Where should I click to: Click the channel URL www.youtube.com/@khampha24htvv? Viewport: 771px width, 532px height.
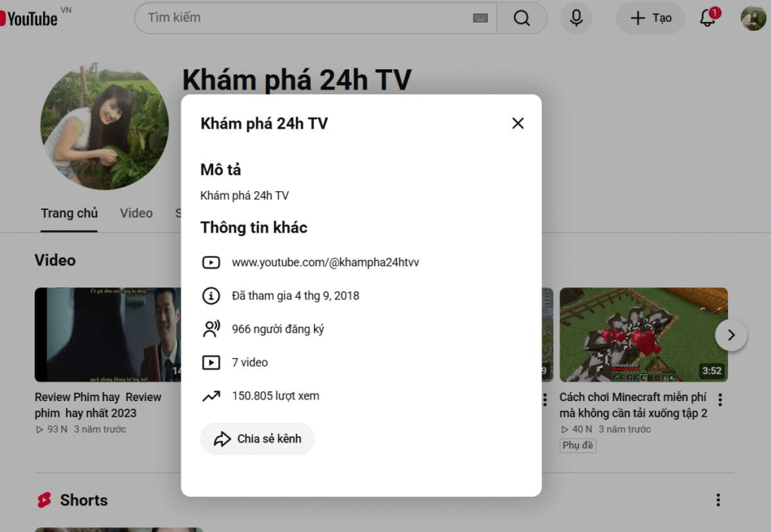(325, 263)
